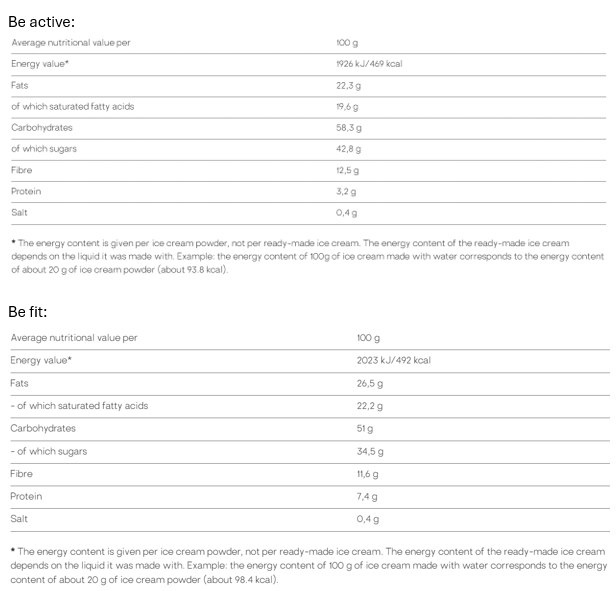Click the 7,4 g protein value

pos(367,496)
